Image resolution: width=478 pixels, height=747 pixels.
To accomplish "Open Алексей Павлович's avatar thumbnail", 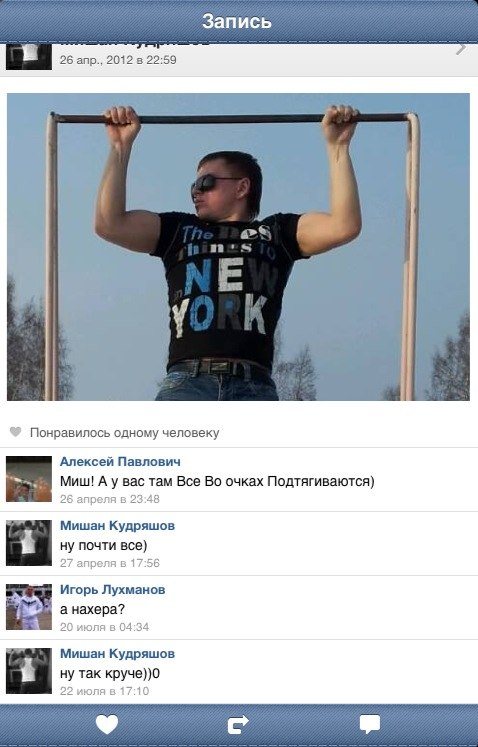I will (29, 479).
